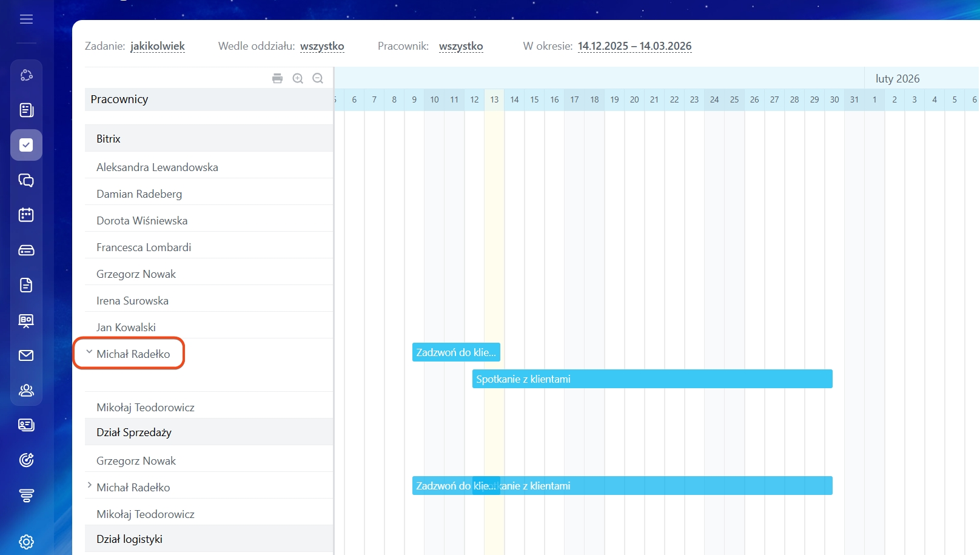Viewport: 980px width, 555px height.
Task: Change the date range 14.12.2025 – 14.03.2026
Action: 634,46
